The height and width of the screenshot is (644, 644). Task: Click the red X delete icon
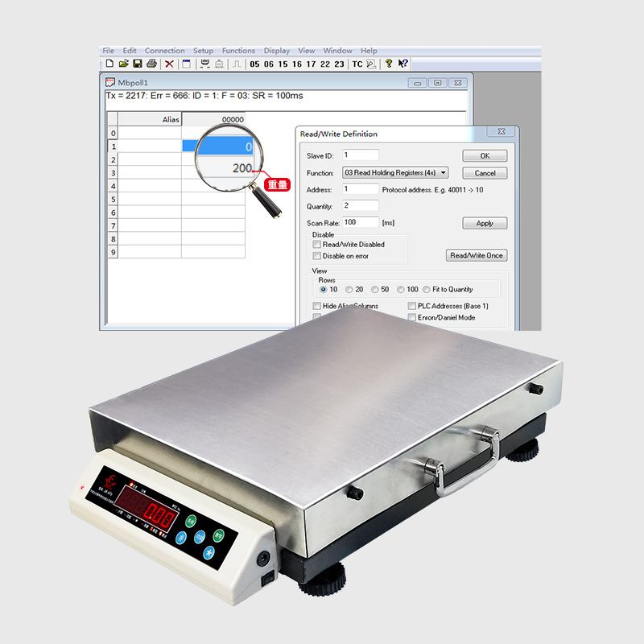point(169,64)
